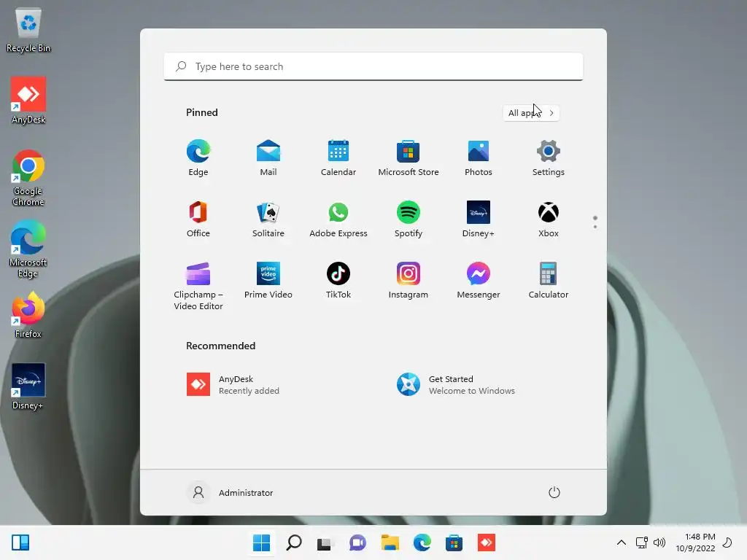The width and height of the screenshot is (747, 560).
Task: Open Spotify from the pinned apps
Action: [409, 219]
